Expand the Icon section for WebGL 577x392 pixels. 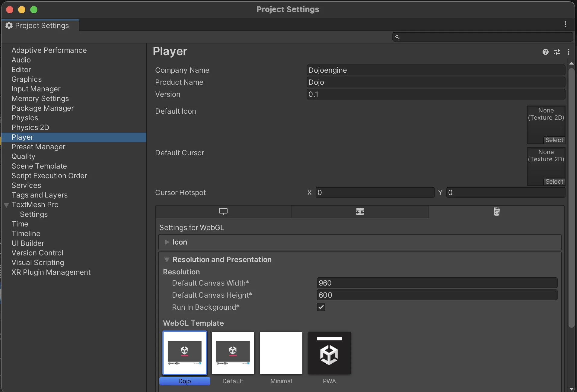[167, 242]
